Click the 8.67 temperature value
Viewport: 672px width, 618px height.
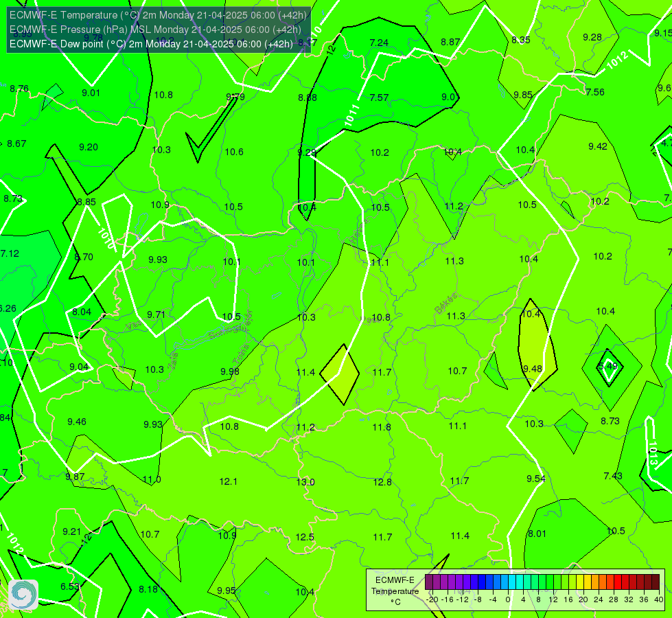tap(16, 144)
